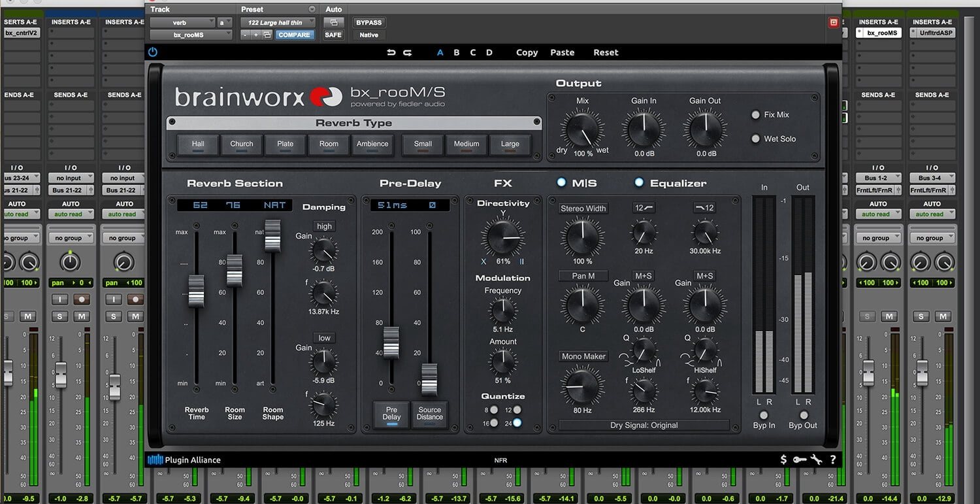This screenshot has height=504, width=980.
Task: Click the red target button in plugin header
Action: (x=833, y=23)
